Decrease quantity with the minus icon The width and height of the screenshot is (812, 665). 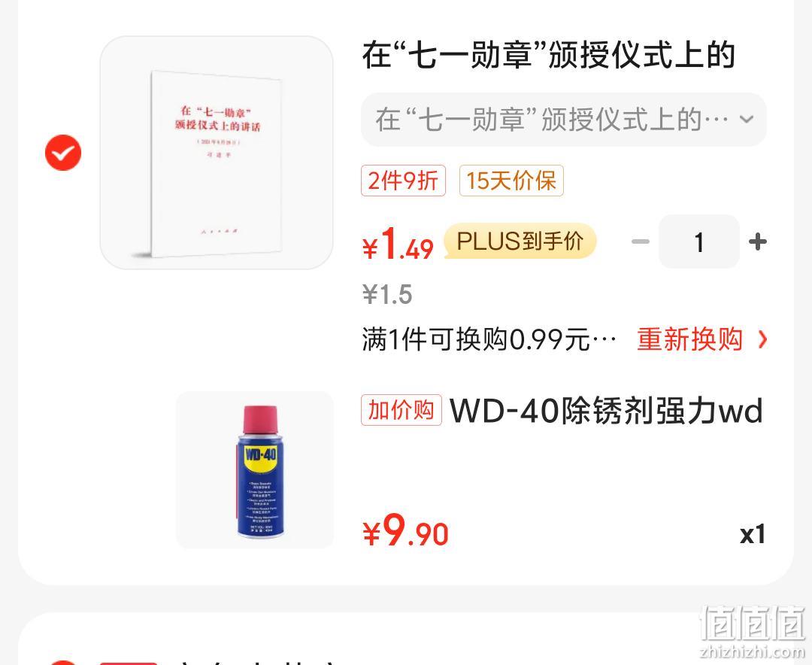641,241
